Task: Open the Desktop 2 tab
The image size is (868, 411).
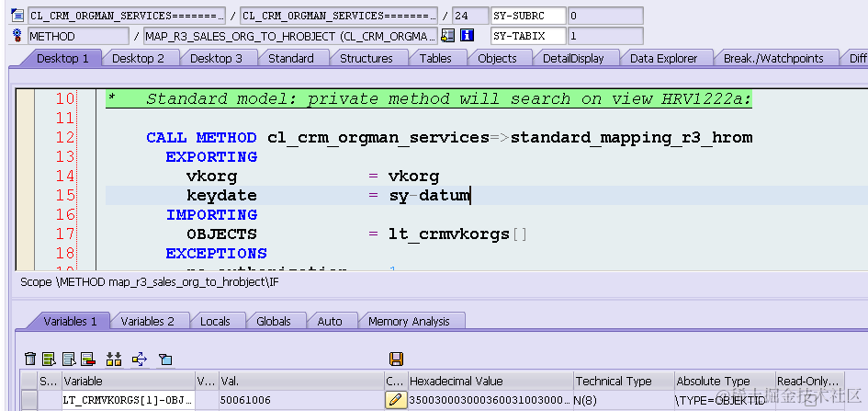Action: pos(139,58)
